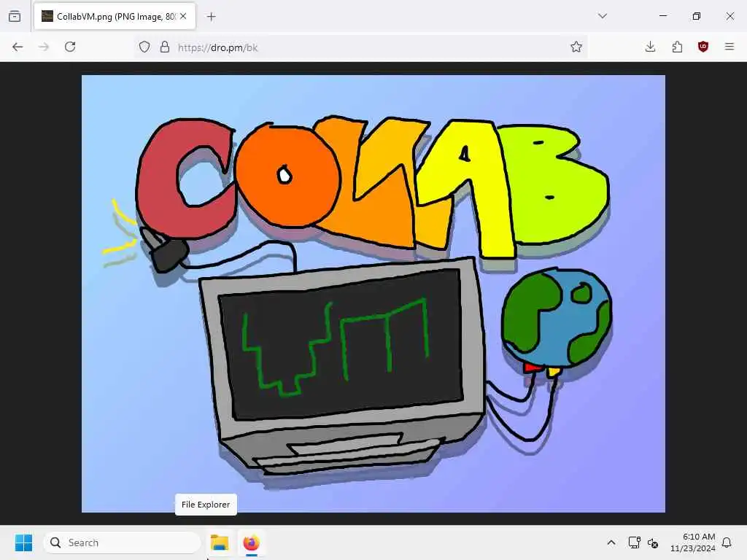Open tracking protection shield info
Viewport: 747px width, 560px height.
click(x=144, y=47)
